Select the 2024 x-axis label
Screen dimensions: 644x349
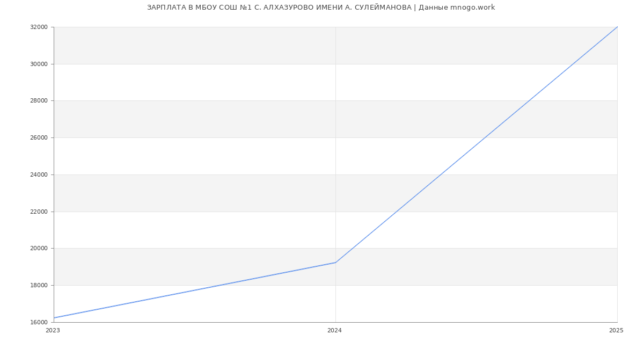click(x=334, y=331)
